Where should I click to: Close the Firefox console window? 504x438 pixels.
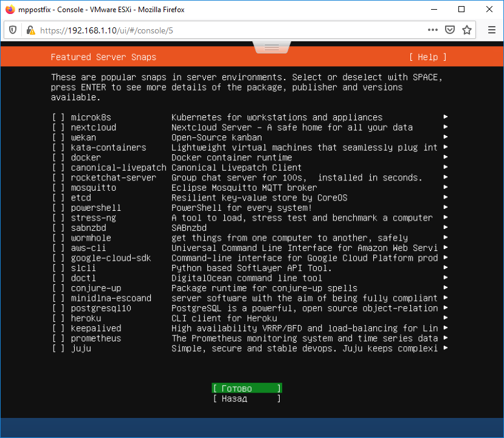[x=489, y=9]
